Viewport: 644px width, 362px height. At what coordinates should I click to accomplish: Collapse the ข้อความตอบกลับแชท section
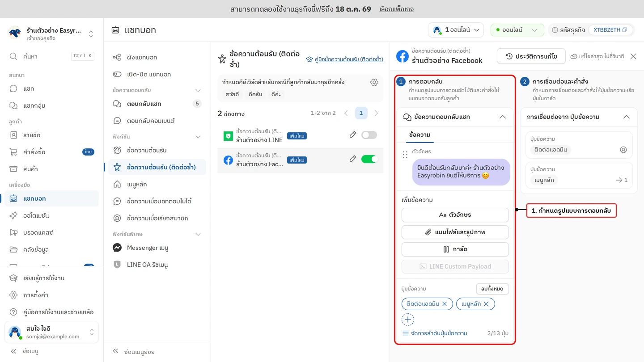point(503,117)
